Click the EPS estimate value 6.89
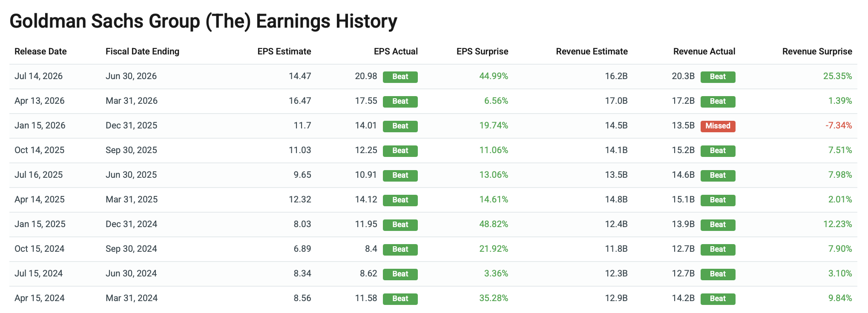The height and width of the screenshot is (313, 868). point(302,249)
